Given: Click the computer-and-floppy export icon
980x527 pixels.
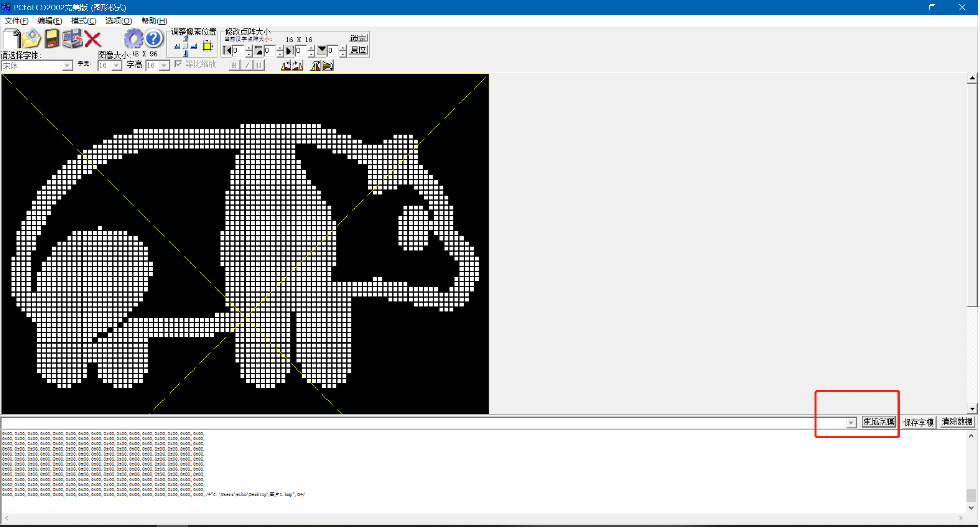Looking at the screenshot, I should click(72, 39).
